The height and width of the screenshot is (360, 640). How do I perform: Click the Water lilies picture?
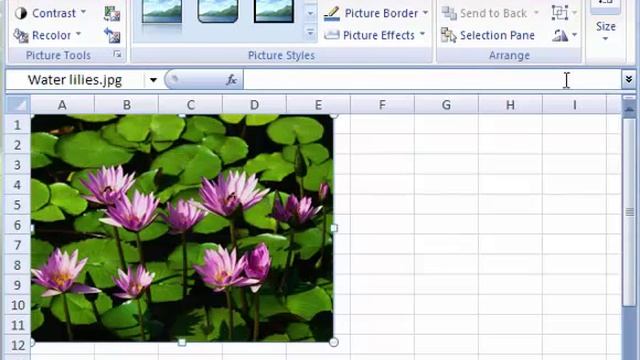click(x=182, y=228)
